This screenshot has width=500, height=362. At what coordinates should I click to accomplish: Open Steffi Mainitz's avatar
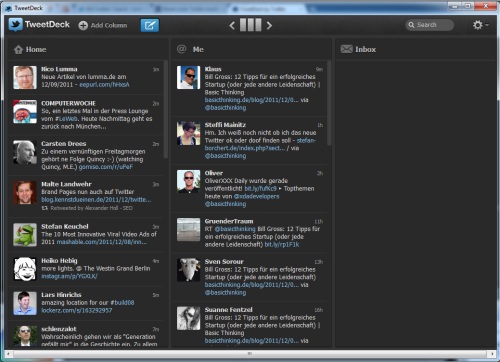tap(189, 133)
